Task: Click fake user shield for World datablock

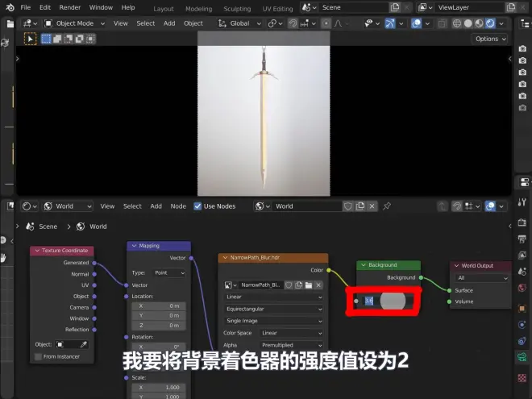Action: pos(348,206)
